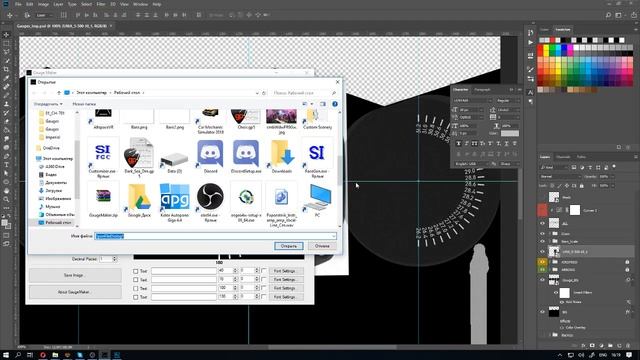Screen dimensions: 640x360
Task: Select the Eyedropper tool
Action: (6, 78)
